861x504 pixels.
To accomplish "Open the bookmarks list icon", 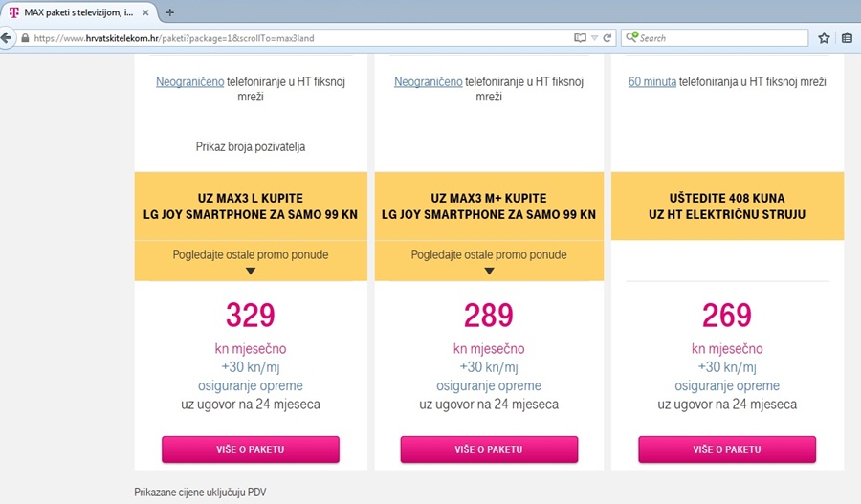I will click(848, 38).
